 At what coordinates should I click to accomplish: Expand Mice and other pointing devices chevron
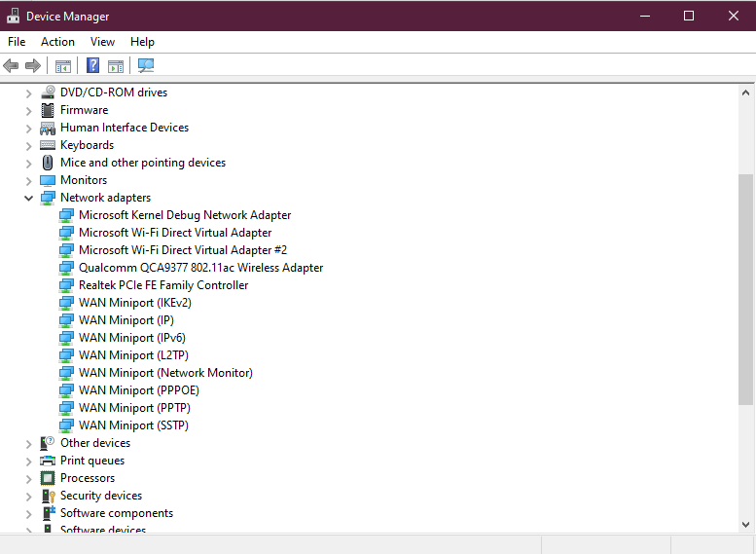point(28,164)
